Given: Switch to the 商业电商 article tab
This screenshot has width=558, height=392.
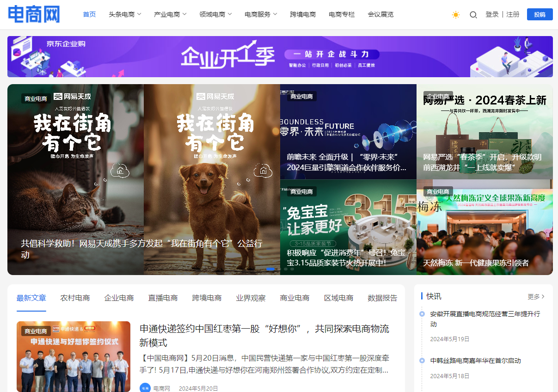Looking at the screenshot, I should click(x=294, y=298).
